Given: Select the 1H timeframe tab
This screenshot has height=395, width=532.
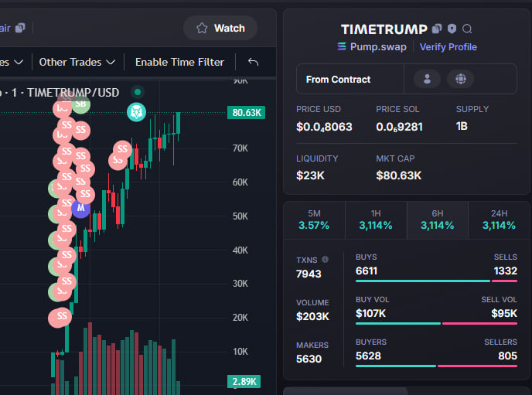Looking at the screenshot, I should coord(376,220).
